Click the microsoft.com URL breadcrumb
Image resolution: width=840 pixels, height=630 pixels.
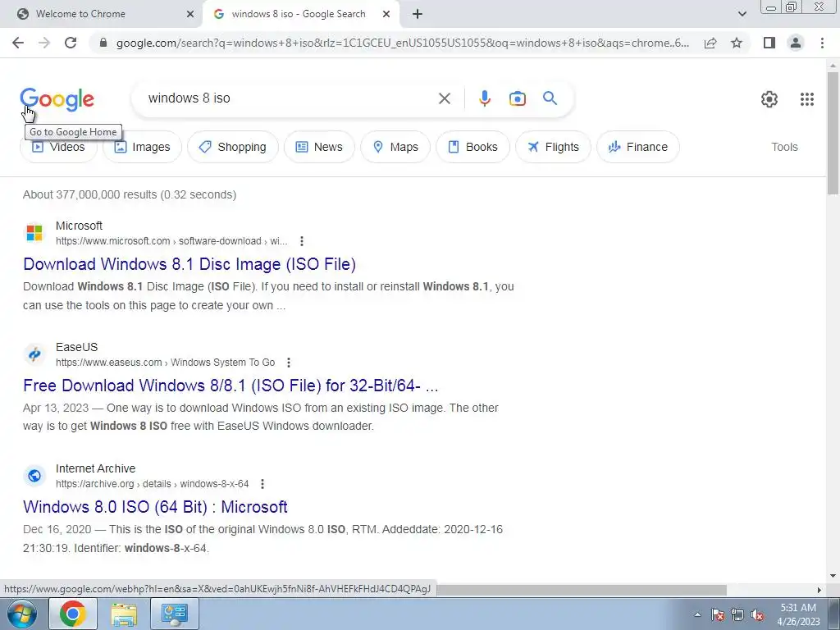[x=171, y=241]
